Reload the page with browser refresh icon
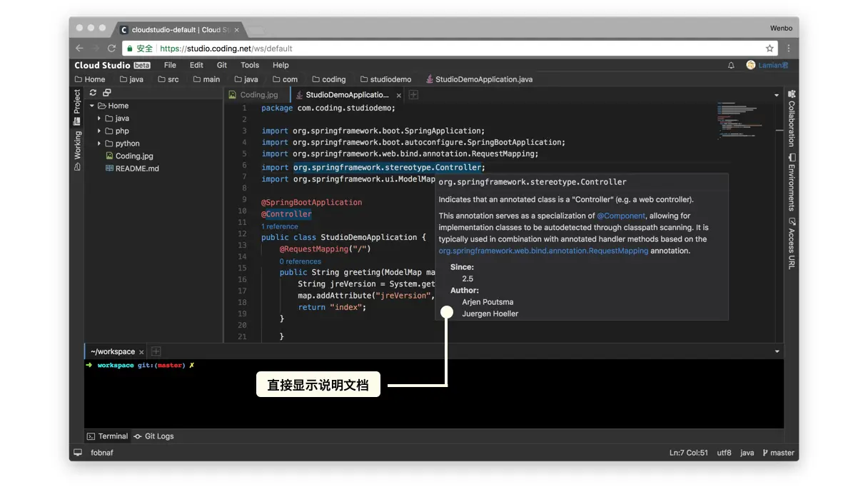This screenshot has width=868, height=487. tap(111, 49)
